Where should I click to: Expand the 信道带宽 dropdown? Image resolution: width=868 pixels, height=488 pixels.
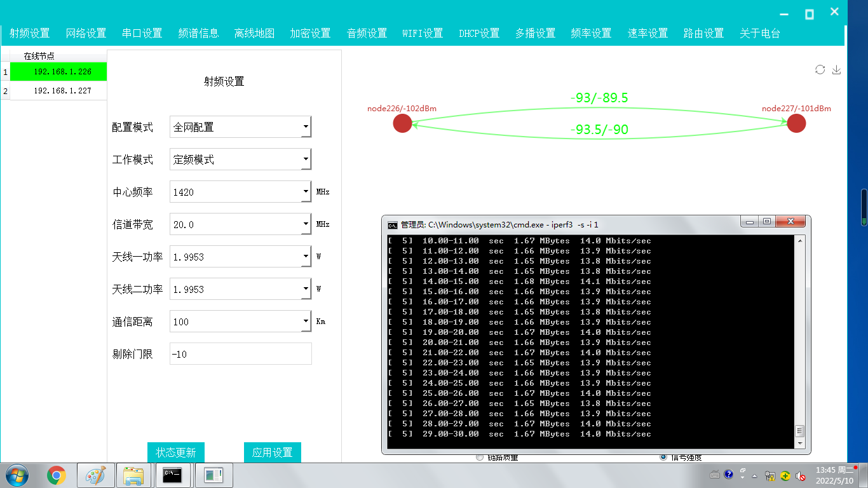(306, 224)
